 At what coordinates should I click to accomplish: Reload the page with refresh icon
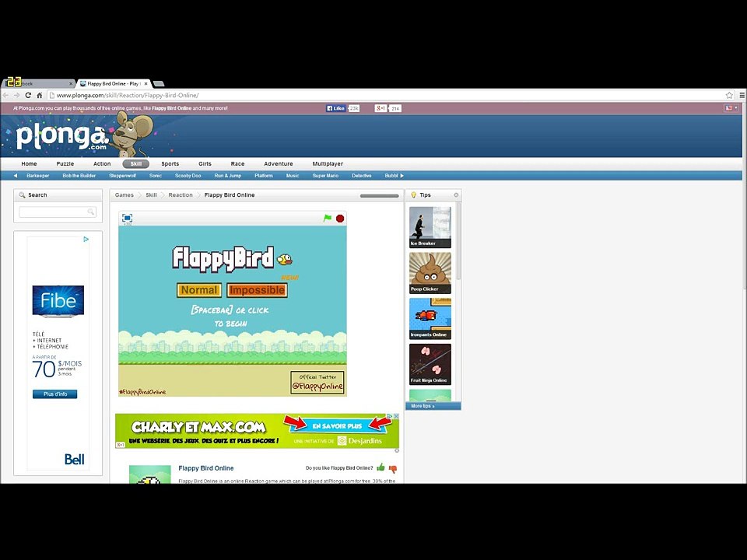click(28, 95)
